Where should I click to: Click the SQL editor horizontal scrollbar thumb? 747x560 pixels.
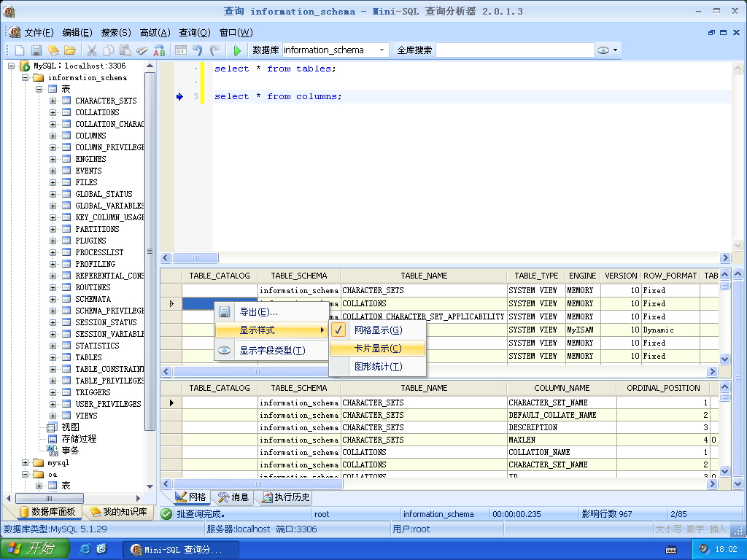pos(196,257)
